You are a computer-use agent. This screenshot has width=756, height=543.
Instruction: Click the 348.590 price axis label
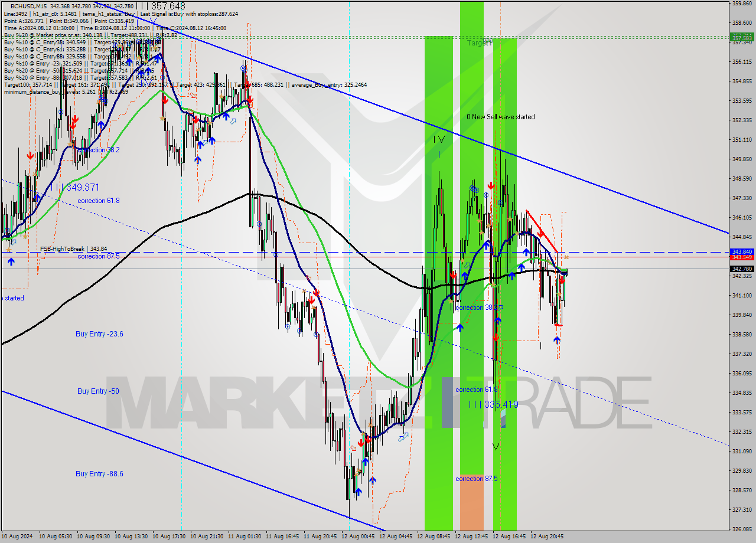point(742,179)
